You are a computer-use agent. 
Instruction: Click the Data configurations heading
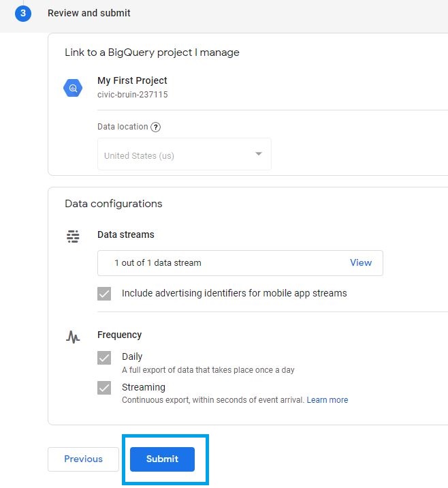114,204
